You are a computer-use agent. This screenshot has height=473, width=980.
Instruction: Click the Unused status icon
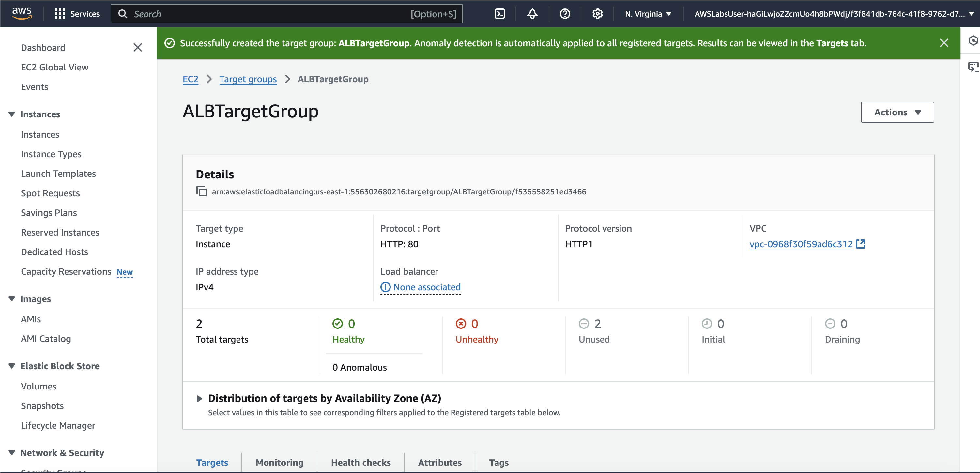(584, 324)
